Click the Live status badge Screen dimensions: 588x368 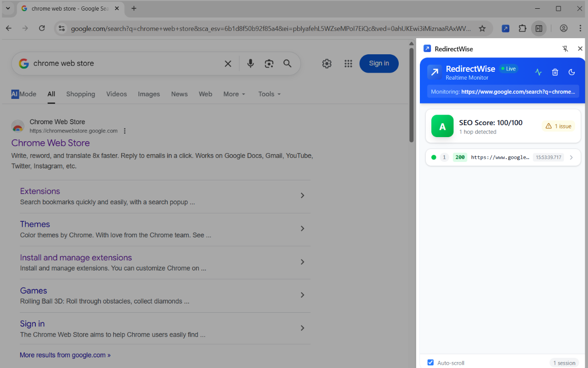pyautogui.click(x=509, y=69)
